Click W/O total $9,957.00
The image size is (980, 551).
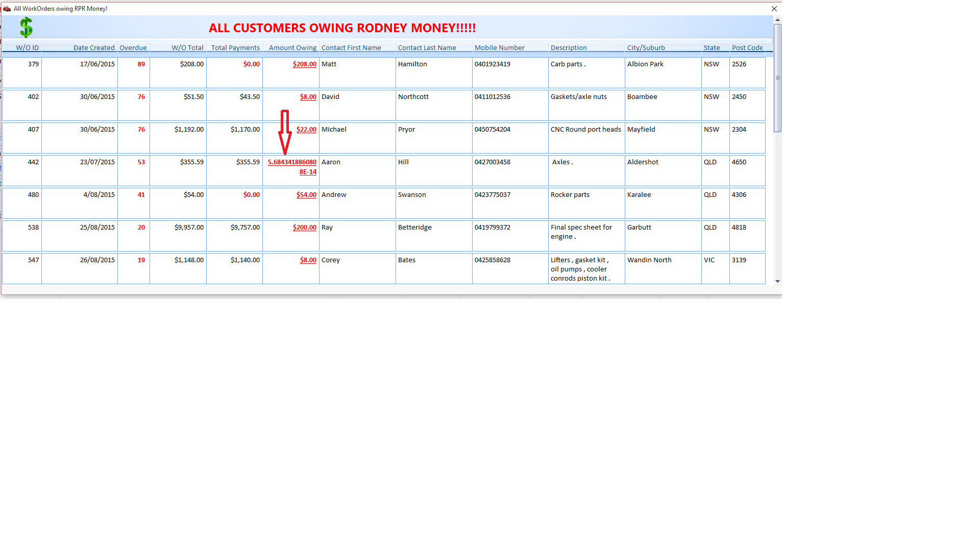click(189, 228)
